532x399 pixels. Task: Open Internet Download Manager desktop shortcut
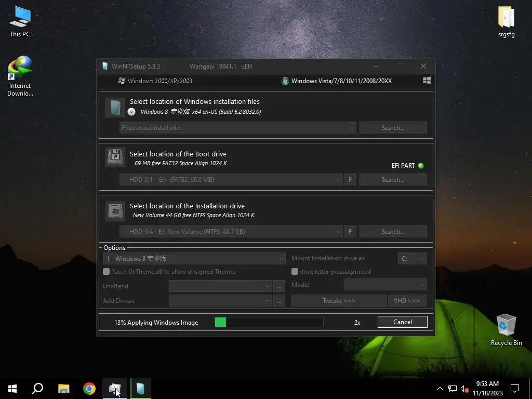(20, 76)
